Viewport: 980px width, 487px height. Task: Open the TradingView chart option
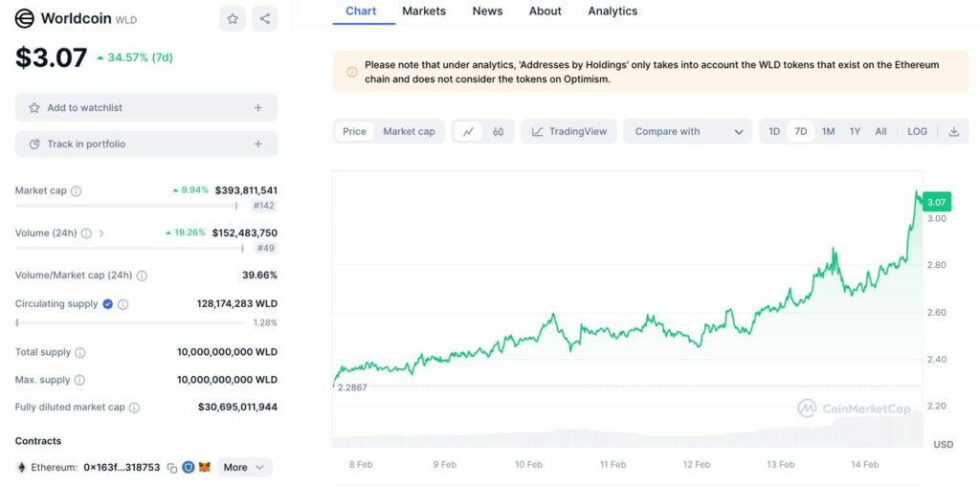point(569,132)
